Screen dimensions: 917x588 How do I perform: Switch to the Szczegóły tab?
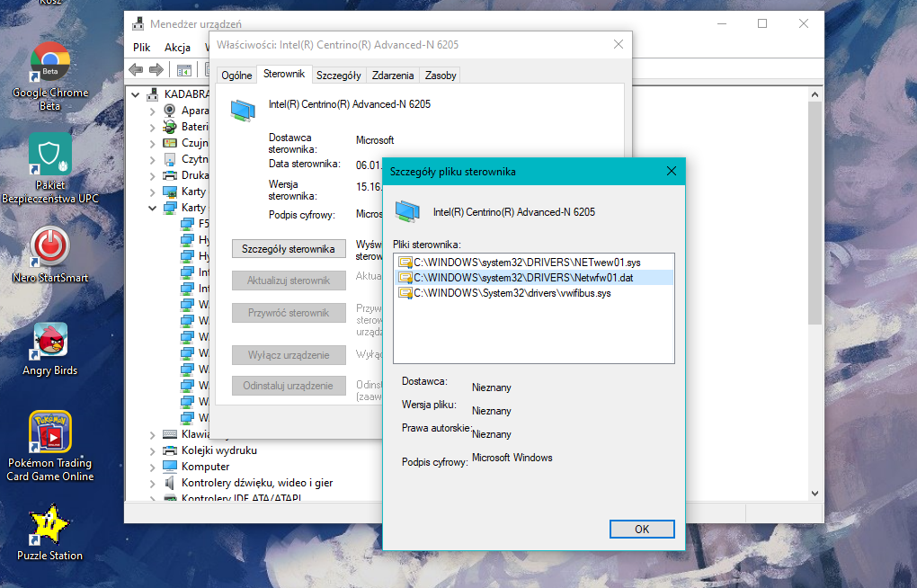tap(339, 76)
